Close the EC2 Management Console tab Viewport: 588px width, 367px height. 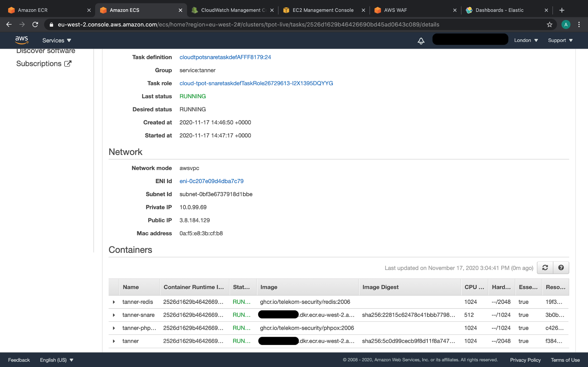click(363, 10)
